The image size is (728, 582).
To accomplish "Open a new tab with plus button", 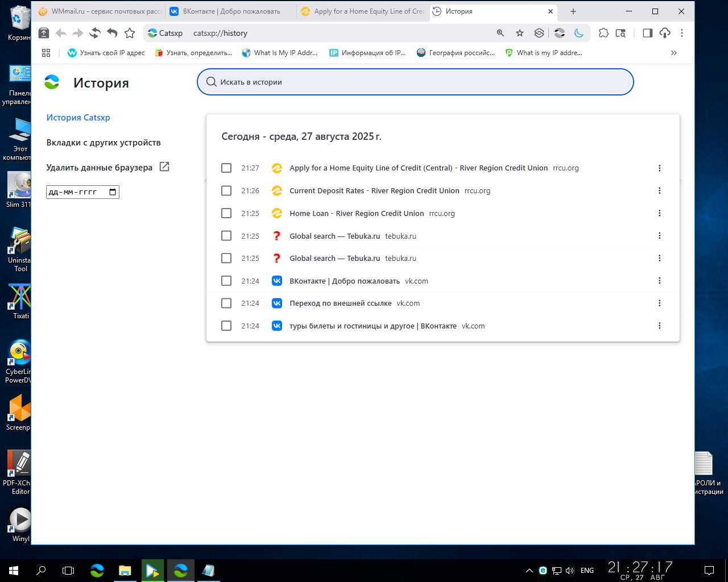I will 573,11.
